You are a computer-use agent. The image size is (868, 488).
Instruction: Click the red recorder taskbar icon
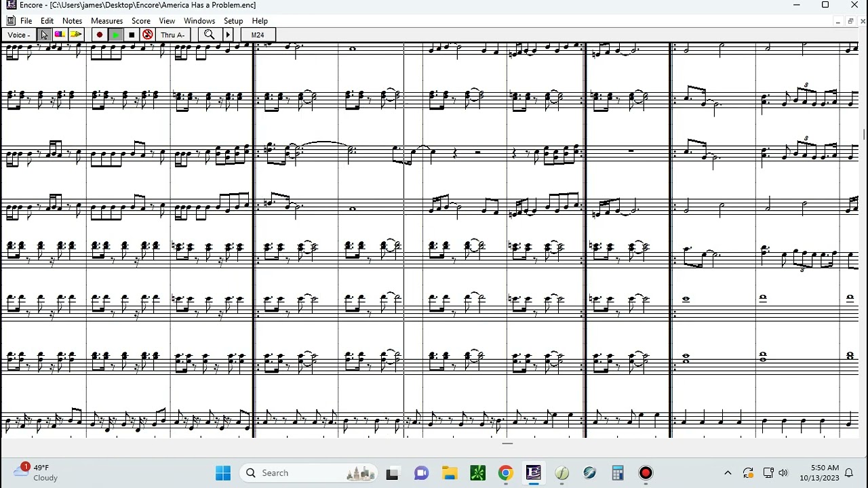click(x=646, y=473)
